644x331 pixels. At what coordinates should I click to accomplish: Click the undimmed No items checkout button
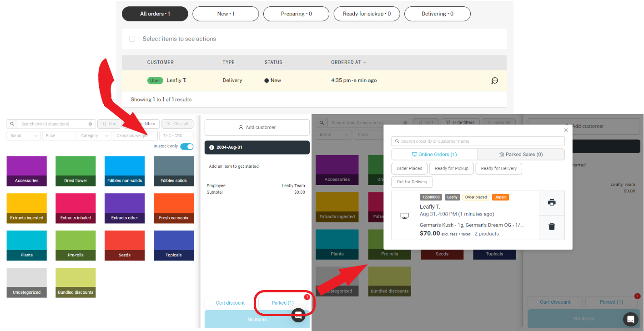pos(257,320)
